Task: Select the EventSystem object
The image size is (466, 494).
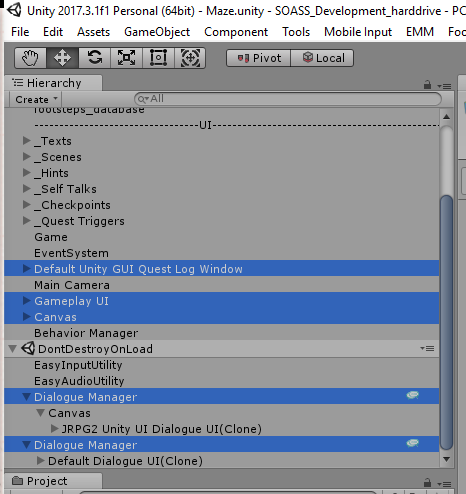Action: (x=222, y=253)
